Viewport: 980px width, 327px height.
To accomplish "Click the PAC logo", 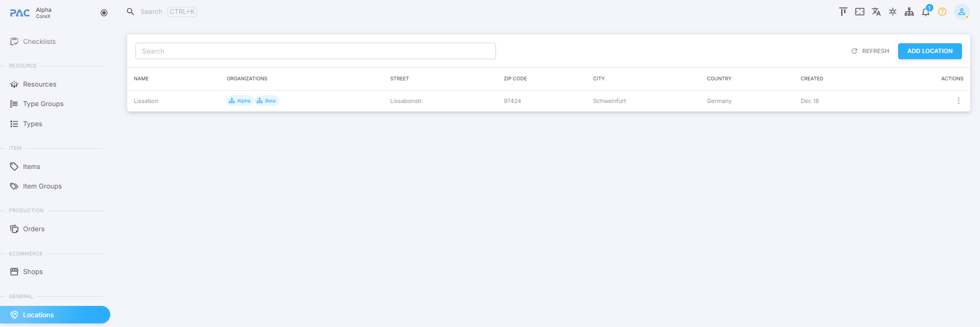I will click(x=20, y=13).
